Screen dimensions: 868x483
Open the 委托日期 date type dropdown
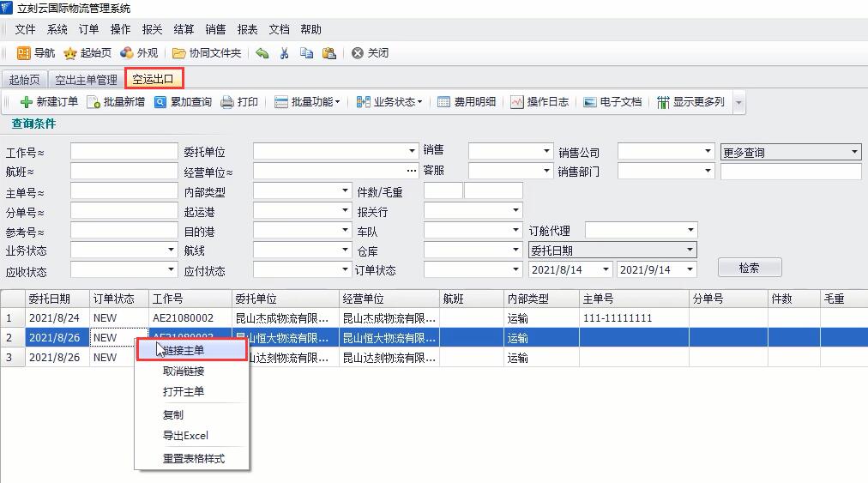[612, 251]
